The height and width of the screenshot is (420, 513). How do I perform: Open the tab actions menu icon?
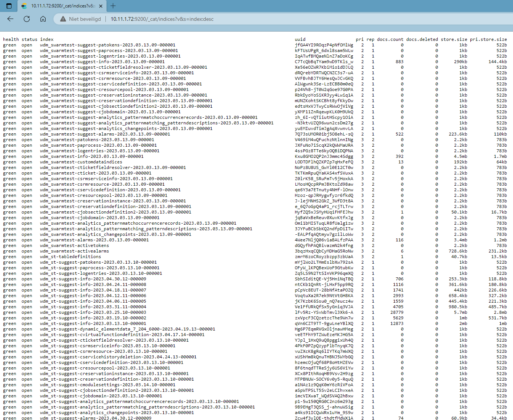pos(9,6)
